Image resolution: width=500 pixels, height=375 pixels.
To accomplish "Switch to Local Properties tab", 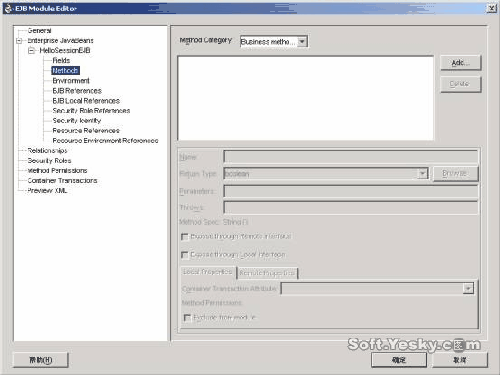I will click(x=208, y=272).
